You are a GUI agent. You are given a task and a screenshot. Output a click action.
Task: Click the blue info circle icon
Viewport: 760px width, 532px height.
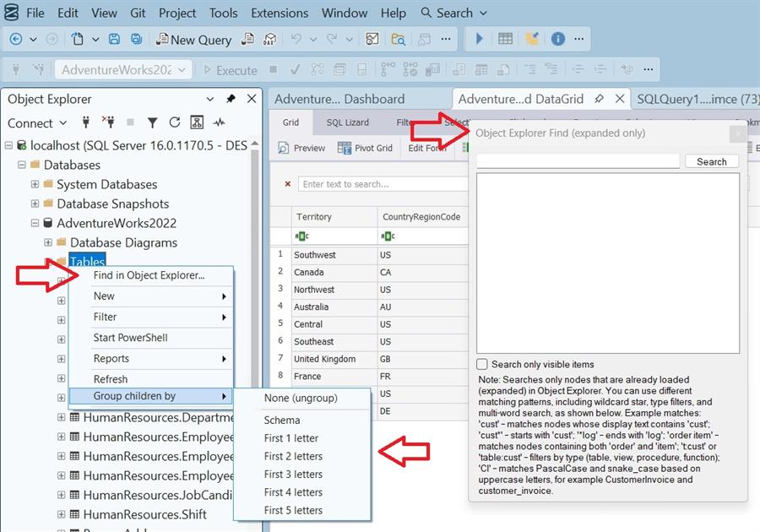point(558,39)
